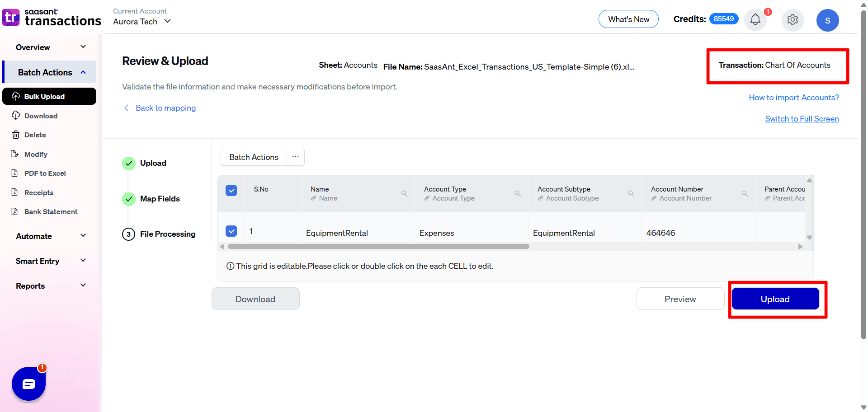Open the notifications bell icon
Viewport: 868px width, 412px height.
pos(755,19)
